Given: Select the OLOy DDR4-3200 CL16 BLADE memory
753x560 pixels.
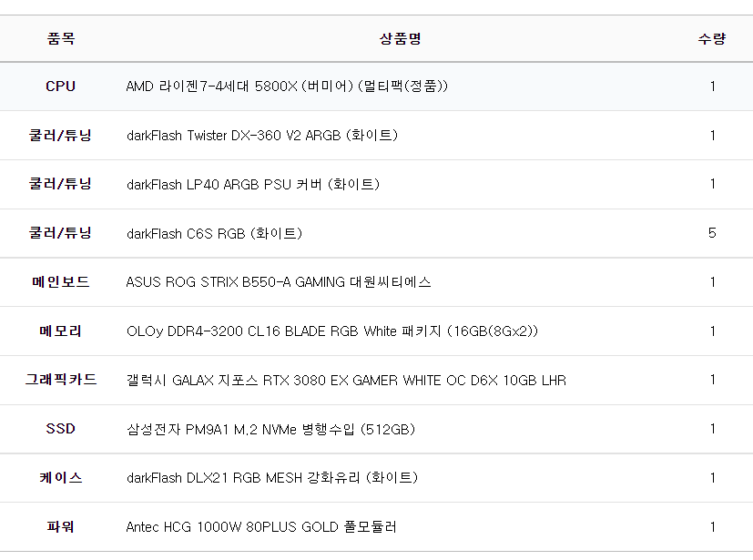Looking at the screenshot, I should point(332,331).
